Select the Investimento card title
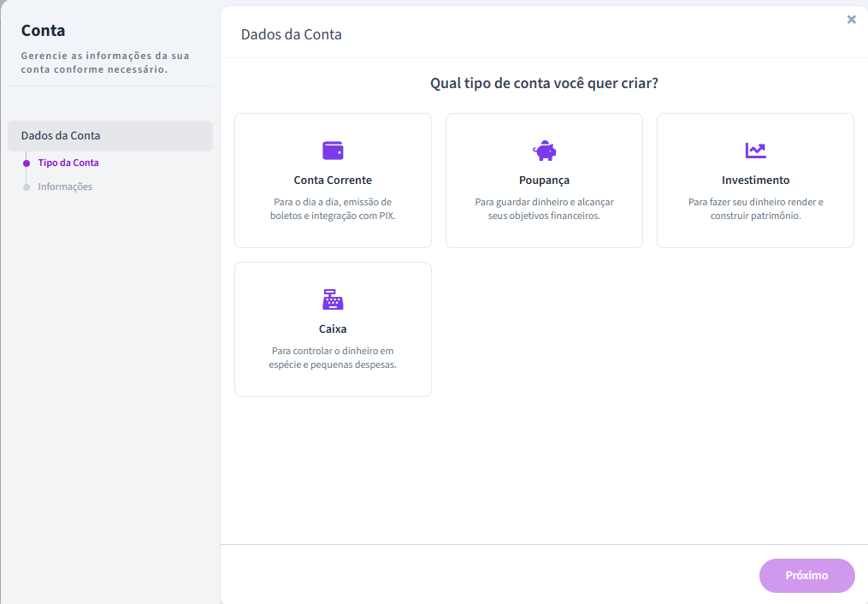 click(x=756, y=180)
